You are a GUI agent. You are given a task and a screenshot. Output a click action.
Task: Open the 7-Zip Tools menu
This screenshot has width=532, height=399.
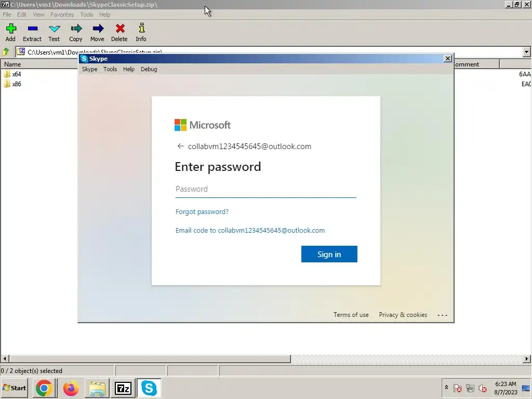pos(87,15)
